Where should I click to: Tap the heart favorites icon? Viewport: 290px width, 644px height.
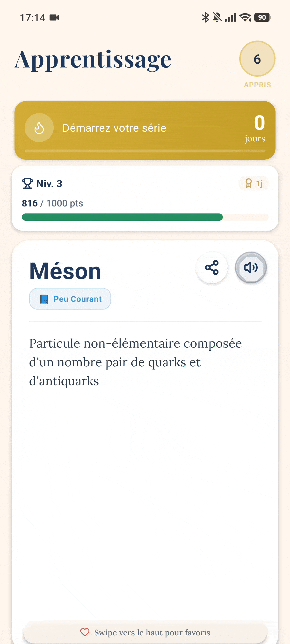pos(85,632)
